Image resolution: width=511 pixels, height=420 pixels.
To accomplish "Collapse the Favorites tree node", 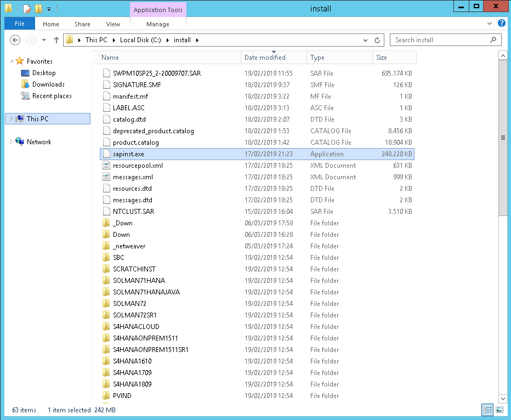I will pyautogui.click(x=12, y=61).
